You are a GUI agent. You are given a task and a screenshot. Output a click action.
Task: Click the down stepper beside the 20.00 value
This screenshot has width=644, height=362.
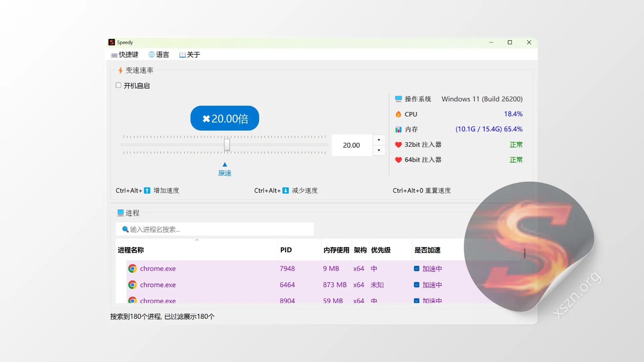[x=378, y=150]
